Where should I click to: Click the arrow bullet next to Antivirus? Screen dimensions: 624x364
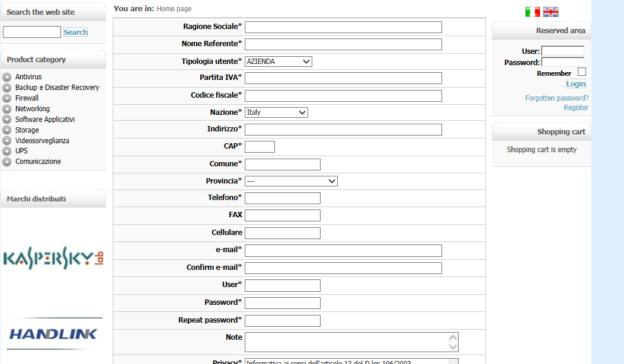tap(7, 77)
